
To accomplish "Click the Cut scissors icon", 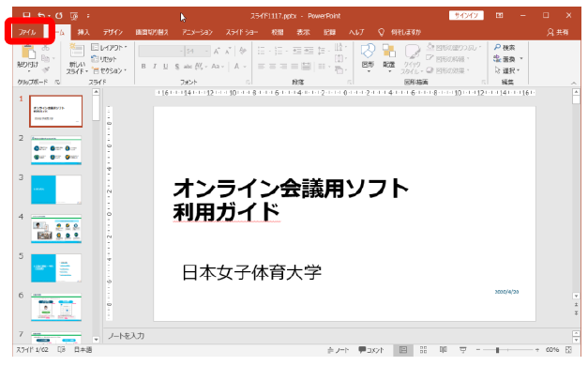I will pos(45,48).
